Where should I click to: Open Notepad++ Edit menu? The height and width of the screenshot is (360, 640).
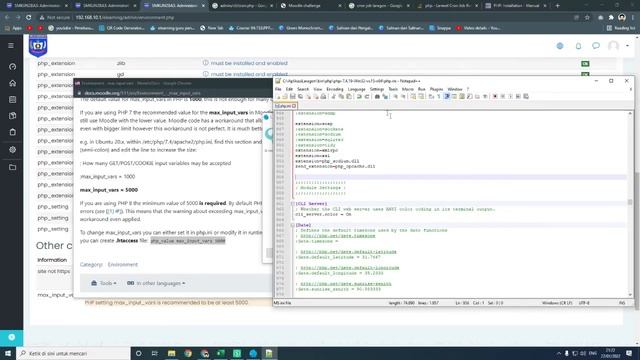pyautogui.click(x=289, y=89)
